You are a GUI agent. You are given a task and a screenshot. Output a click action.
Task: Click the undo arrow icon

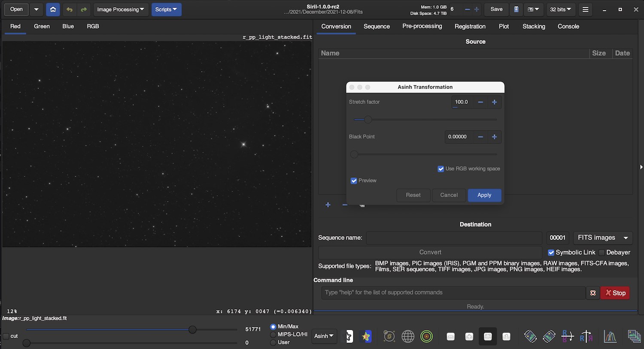[x=70, y=9]
